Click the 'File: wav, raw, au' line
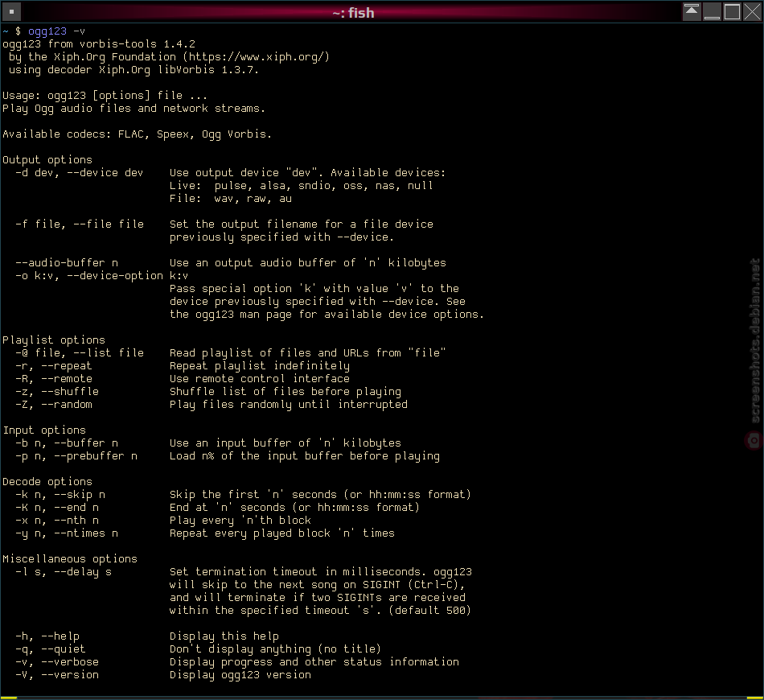The width and height of the screenshot is (764, 700). click(231, 199)
